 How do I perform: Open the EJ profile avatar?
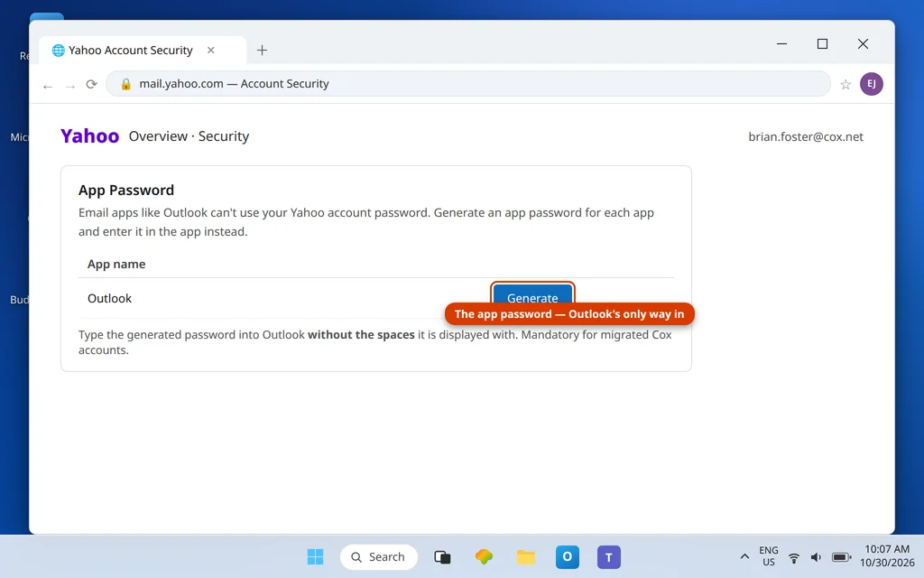coord(871,84)
